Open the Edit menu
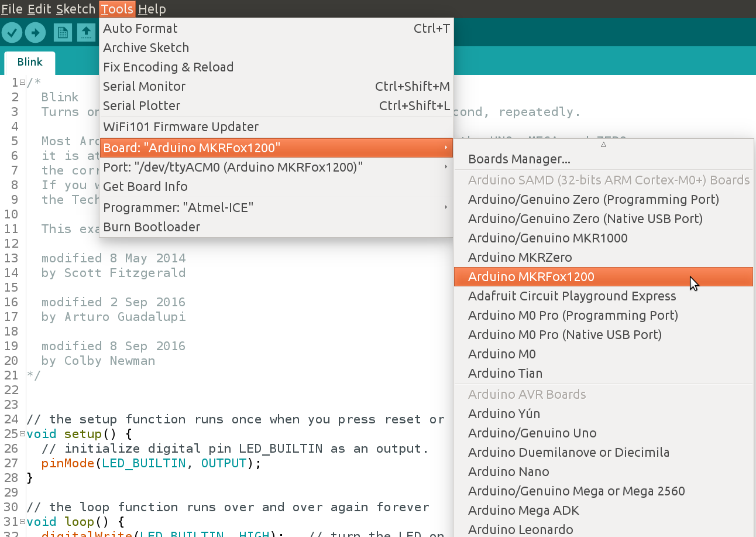The image size is (756, 537). (39, 9)
